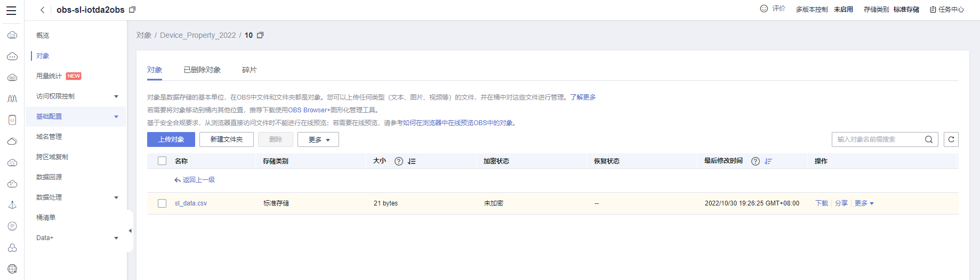This screenshot has height=280, width=980.
Task: Click the wave-shaped icon in left strip
Action: 12,98
